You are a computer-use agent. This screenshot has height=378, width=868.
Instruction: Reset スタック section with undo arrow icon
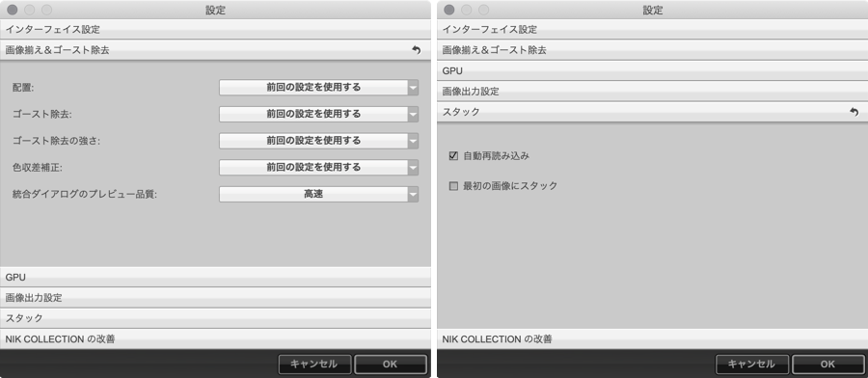click(854, 112)
